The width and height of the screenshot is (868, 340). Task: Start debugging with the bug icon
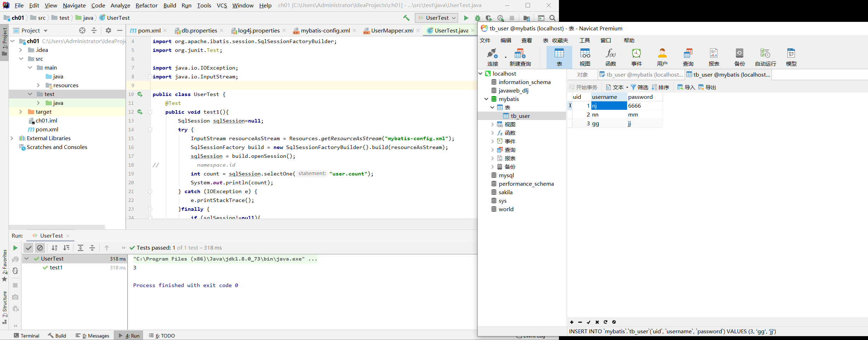[x=478, y=18]
